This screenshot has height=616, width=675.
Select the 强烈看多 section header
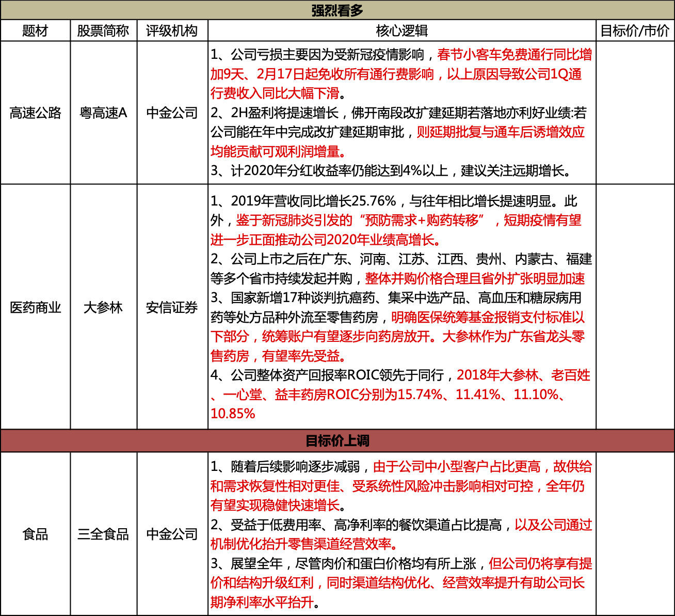[x=337, y=9]
